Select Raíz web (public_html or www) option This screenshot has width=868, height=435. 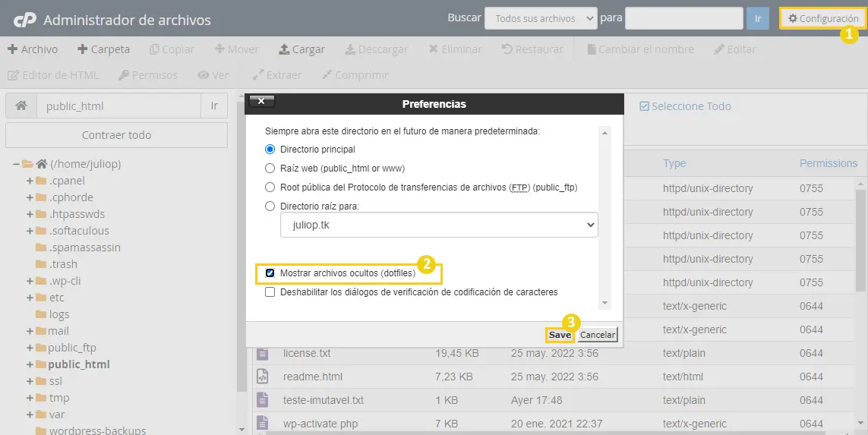coord(270,169)
